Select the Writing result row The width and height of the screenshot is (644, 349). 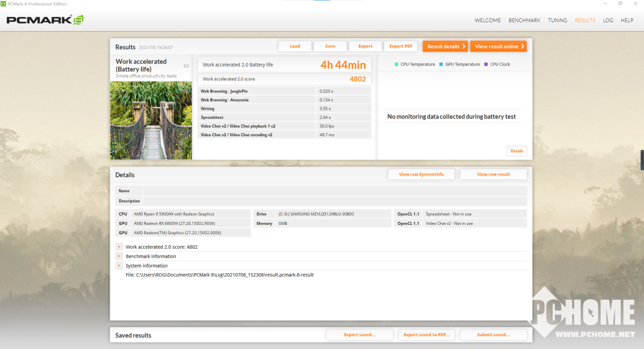tap(285, 108)
